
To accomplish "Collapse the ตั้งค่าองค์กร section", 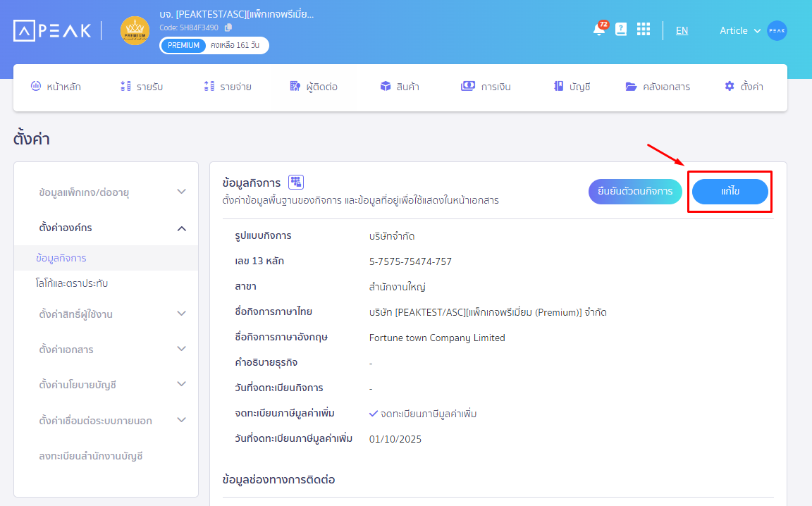I will click(x=181, y=228).
